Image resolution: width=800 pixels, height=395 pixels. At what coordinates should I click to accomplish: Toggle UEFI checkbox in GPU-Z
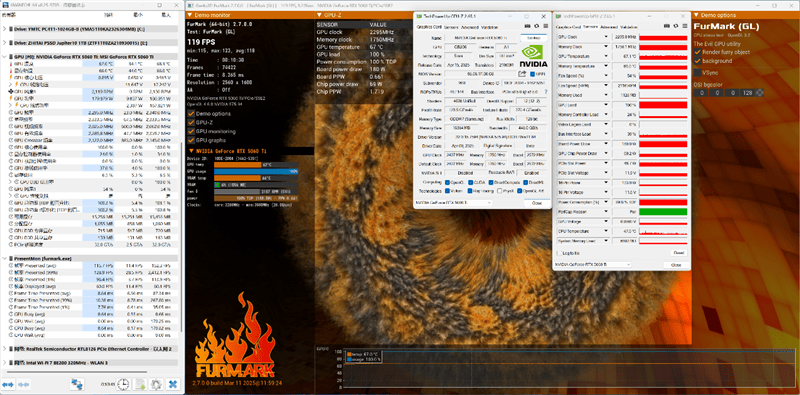click(533, 74)
